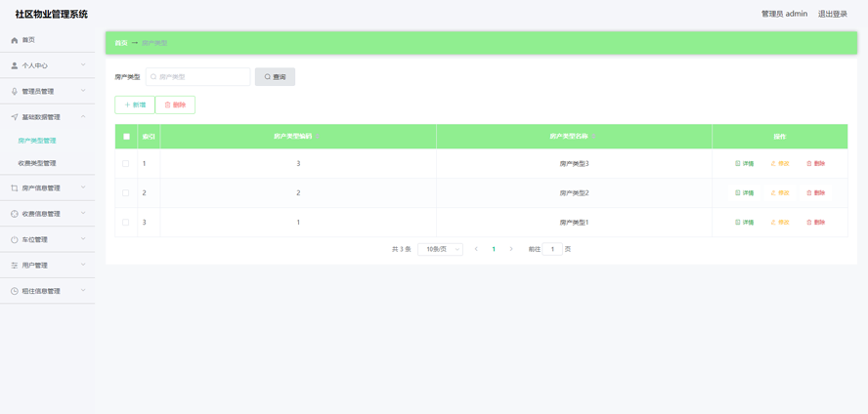Click the go-to page number input

pyautogui.click(x=552, y=249)
